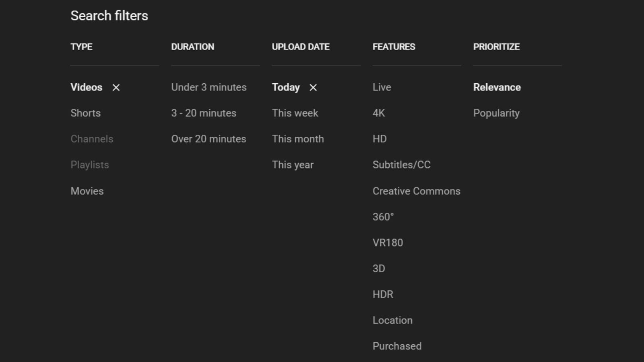Filter videos by Location feature
The height and width of the screenshot is (362, 644).
click(392, 320)
